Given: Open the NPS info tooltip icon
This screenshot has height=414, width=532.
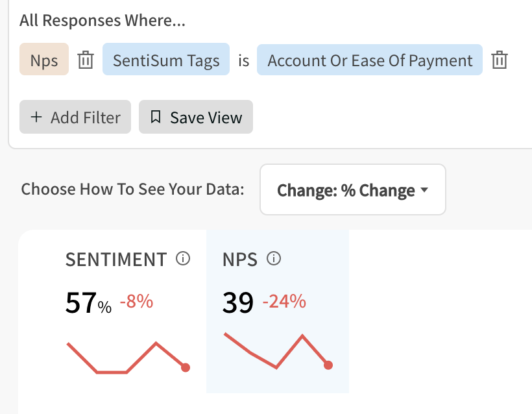Looking at the screenshot, I should [x=274, y=258].
